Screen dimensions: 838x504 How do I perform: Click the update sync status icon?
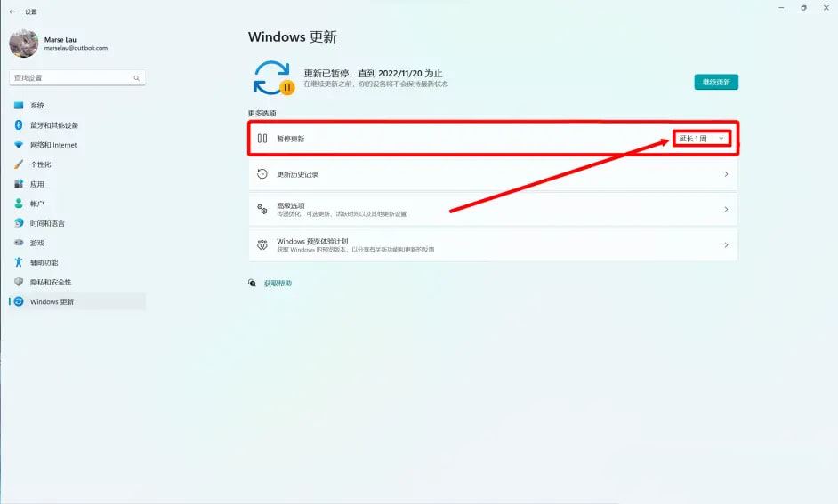pos(274,78)
